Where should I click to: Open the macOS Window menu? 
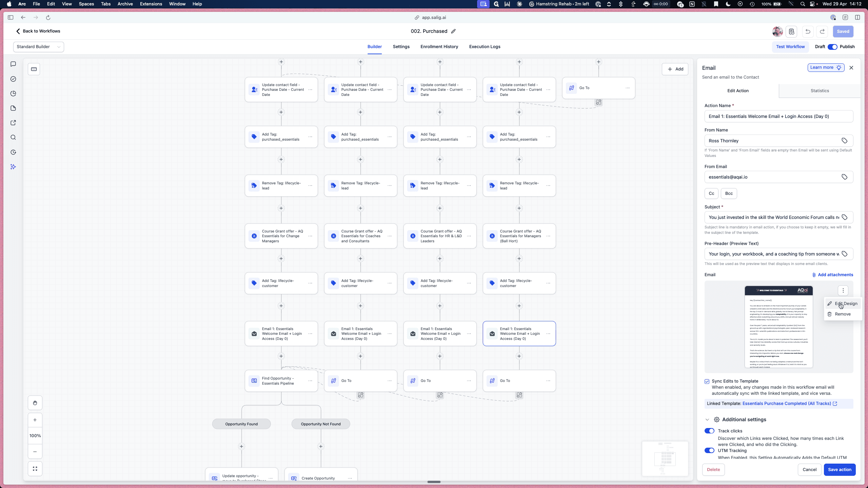(x=177, y=4)
